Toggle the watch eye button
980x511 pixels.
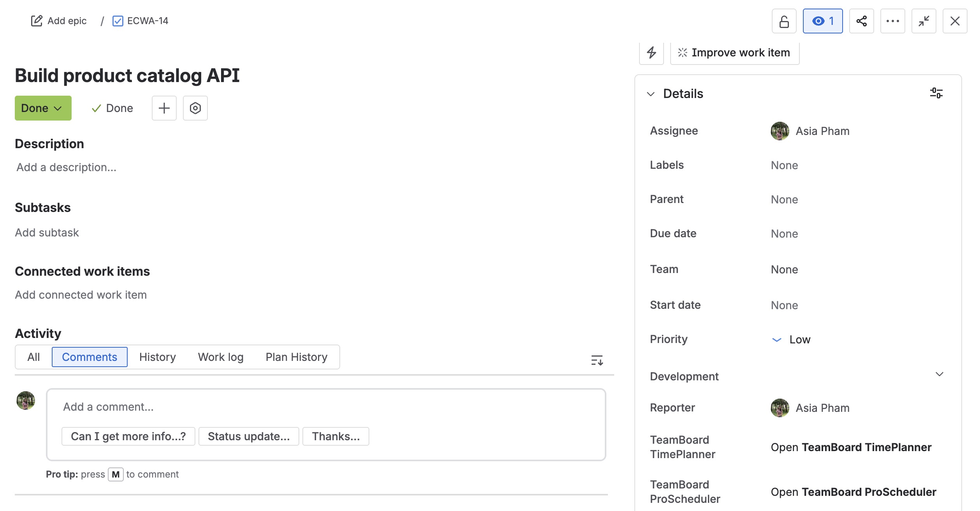click(822, 21)
